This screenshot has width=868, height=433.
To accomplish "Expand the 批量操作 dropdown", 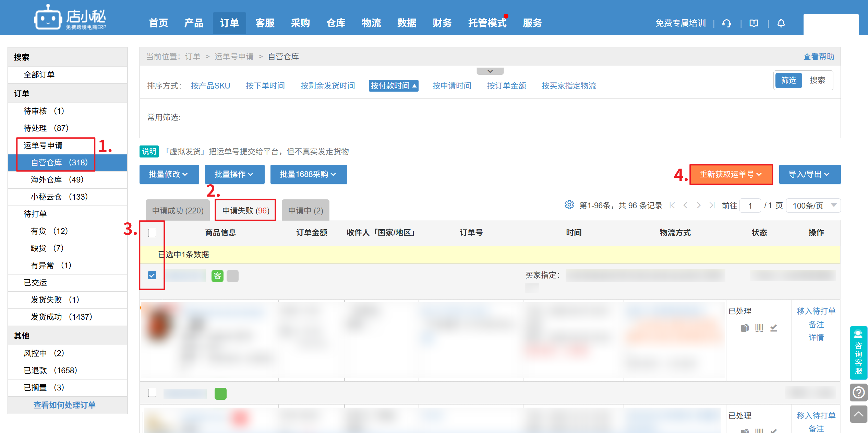I will point(234,174).
